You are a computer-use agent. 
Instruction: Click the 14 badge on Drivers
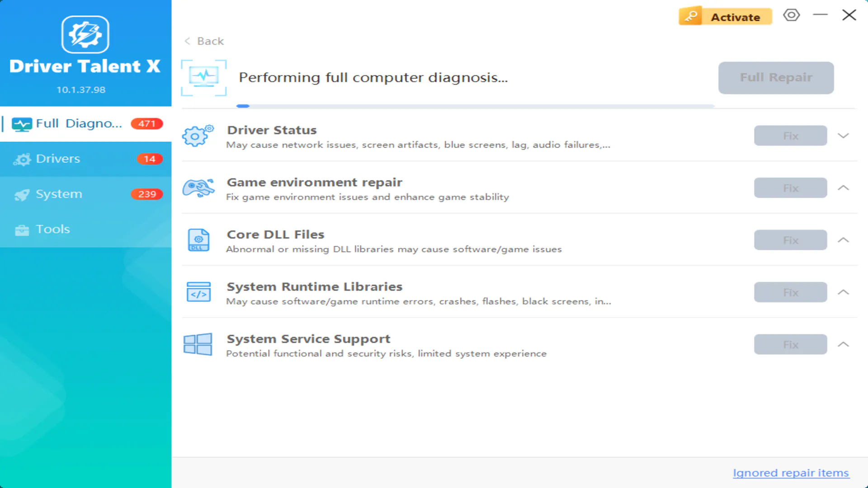(x=150, y=159)
